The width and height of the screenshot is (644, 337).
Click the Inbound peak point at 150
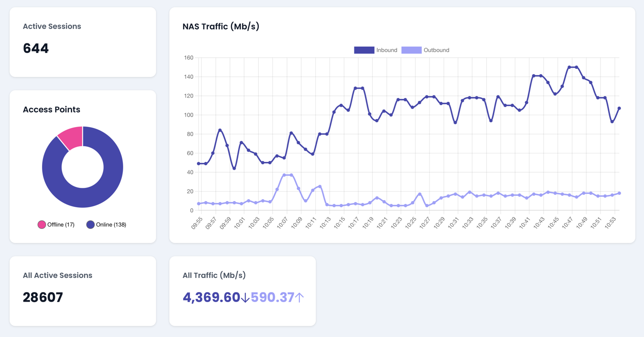pos(569,67)
